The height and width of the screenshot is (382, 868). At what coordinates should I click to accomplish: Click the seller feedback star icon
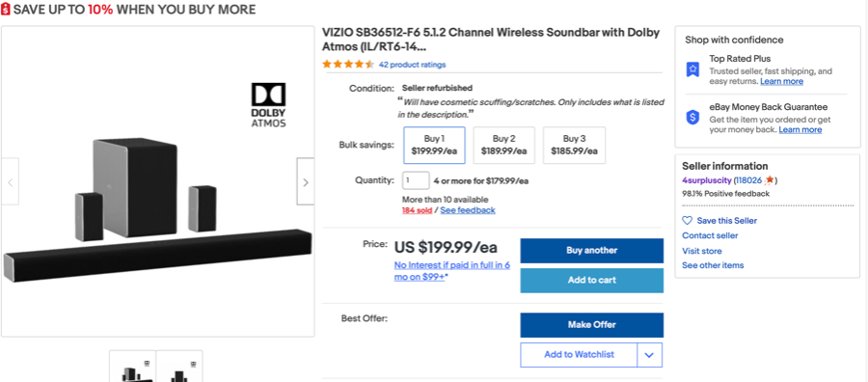pos(769,180)
